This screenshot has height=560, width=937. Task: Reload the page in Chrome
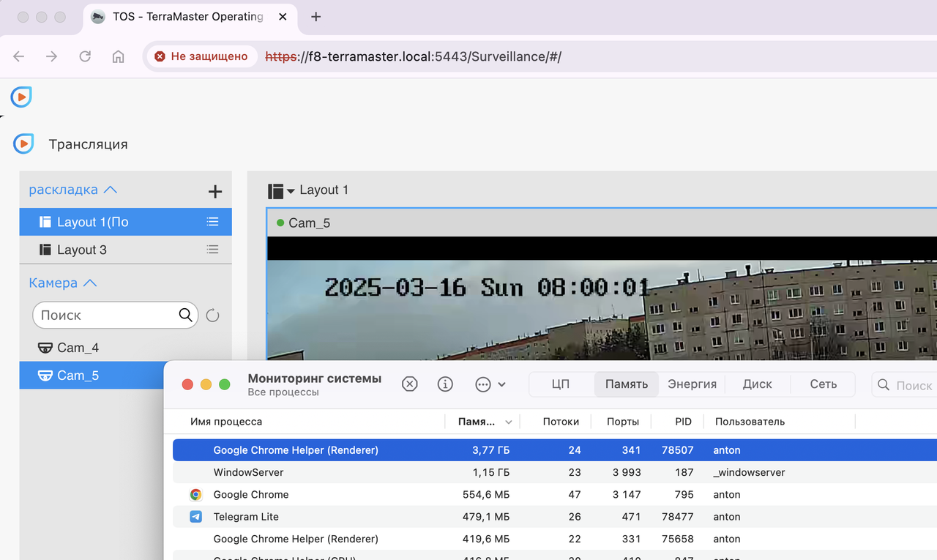point(85,56)
